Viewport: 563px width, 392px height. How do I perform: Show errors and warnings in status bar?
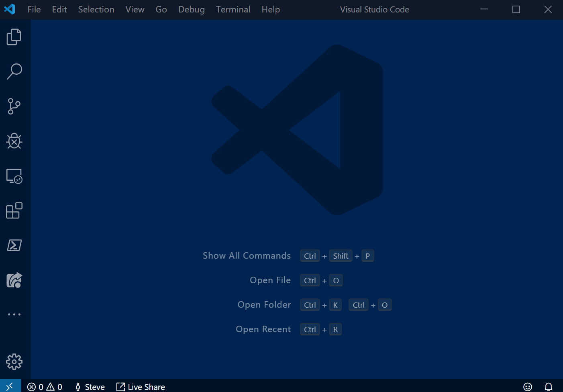click(x=45, y=387)
